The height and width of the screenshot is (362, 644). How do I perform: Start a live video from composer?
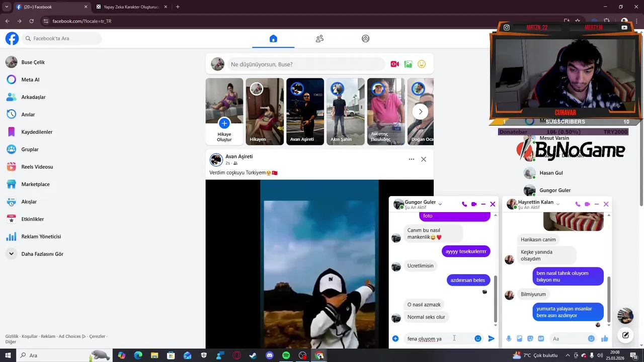[x=395, y=64]
